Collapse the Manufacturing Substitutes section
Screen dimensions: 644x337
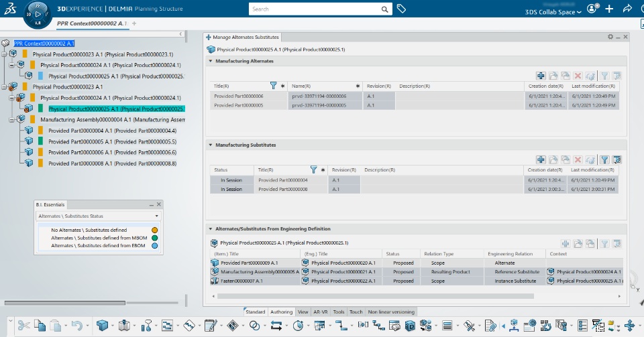tap(211, 145)
